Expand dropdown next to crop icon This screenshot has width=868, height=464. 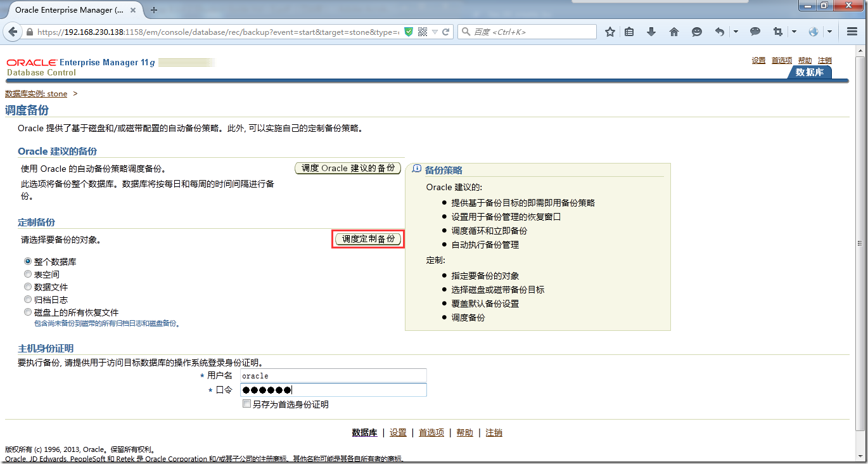(x=794, y=32)
